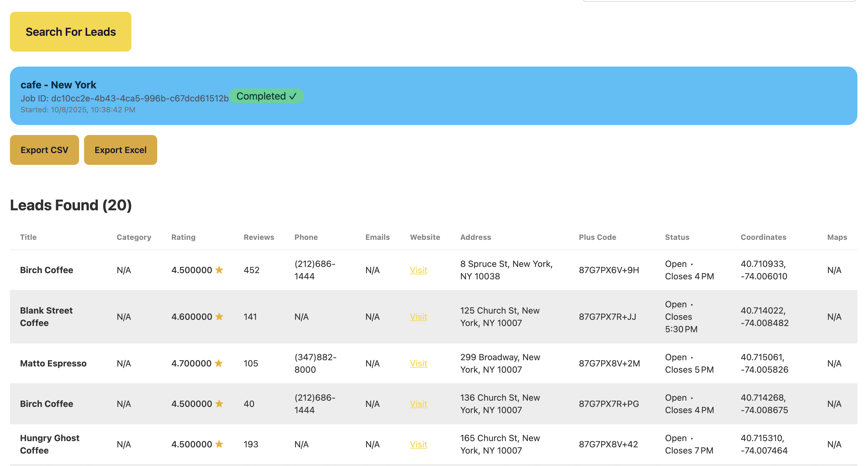Open Visit link for 136 Church St Birch Coffee
Image resolution: width=868 pixels, height=466 pixels.
coord(418,404)
